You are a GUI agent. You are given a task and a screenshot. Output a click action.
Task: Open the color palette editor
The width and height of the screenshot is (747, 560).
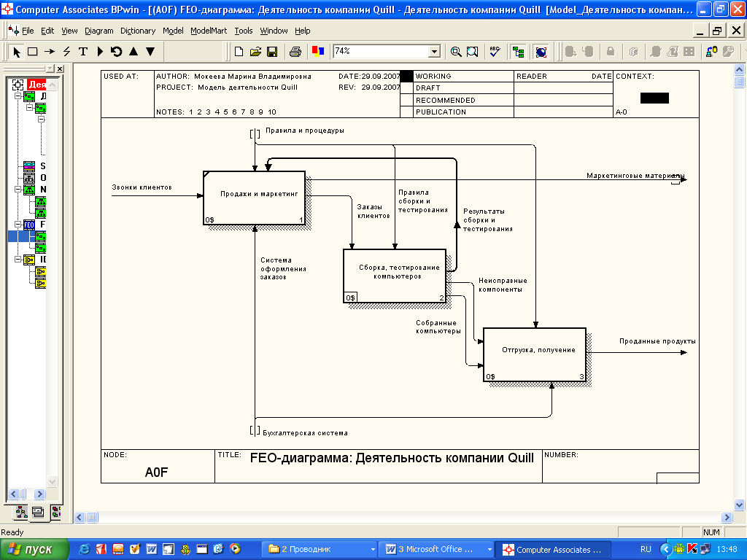click(x=318, y=52)
